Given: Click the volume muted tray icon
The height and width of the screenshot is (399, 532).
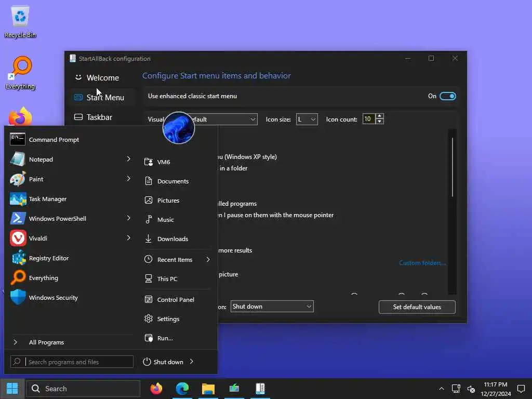Looking at the screenshot, I should click(x=471, y=389).
